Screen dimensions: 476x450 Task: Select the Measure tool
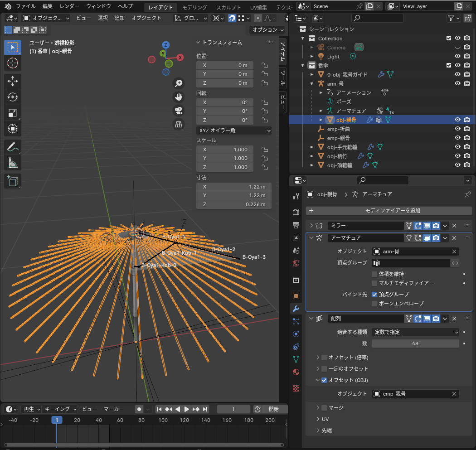coord(13,162)
